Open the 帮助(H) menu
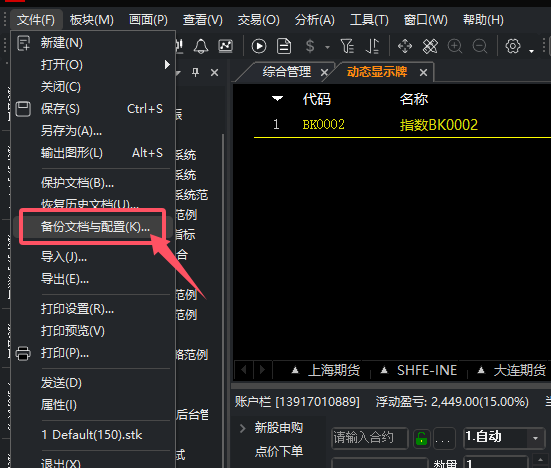Viewport: 551px width, 468px height. pos(483,20)
